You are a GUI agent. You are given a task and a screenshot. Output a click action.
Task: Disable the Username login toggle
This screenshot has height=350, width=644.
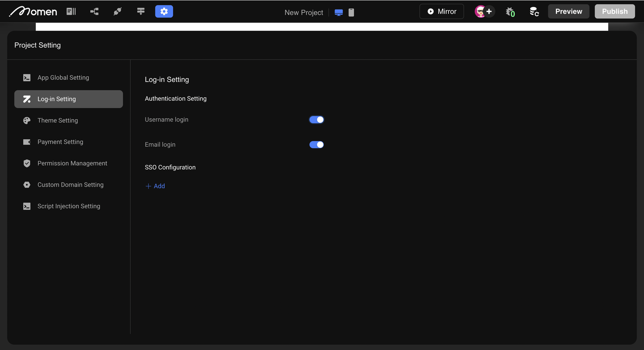316,120
